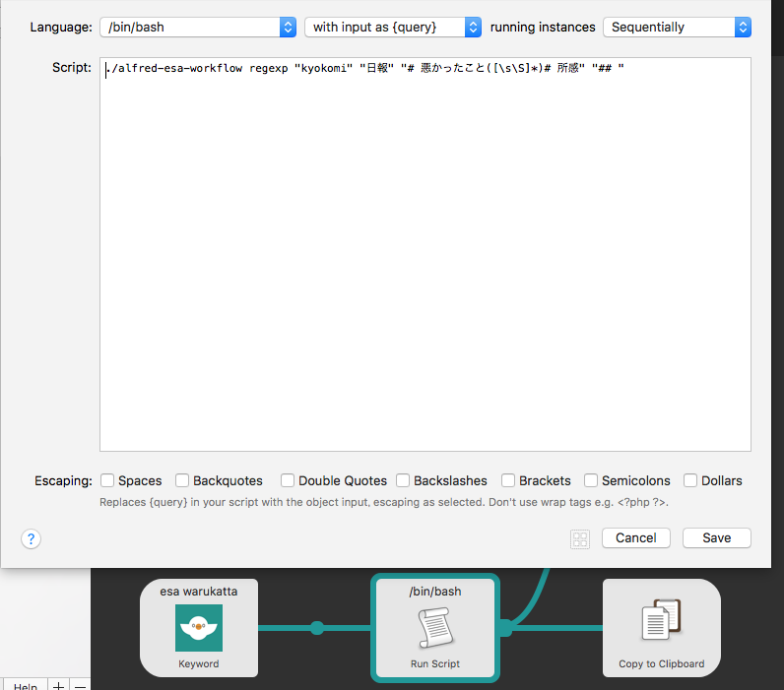The image size is (784, 690).
Task: Enable Spaces escaping checkbox
Action: pyautogui.click(x=107, y=480)
